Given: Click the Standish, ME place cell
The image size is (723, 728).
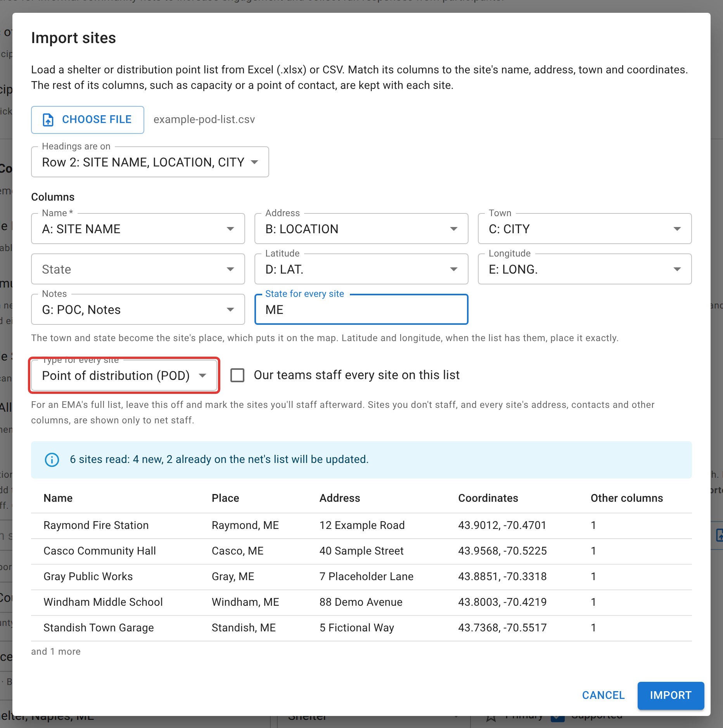Looking at the screenshot, I should [244, 627].
